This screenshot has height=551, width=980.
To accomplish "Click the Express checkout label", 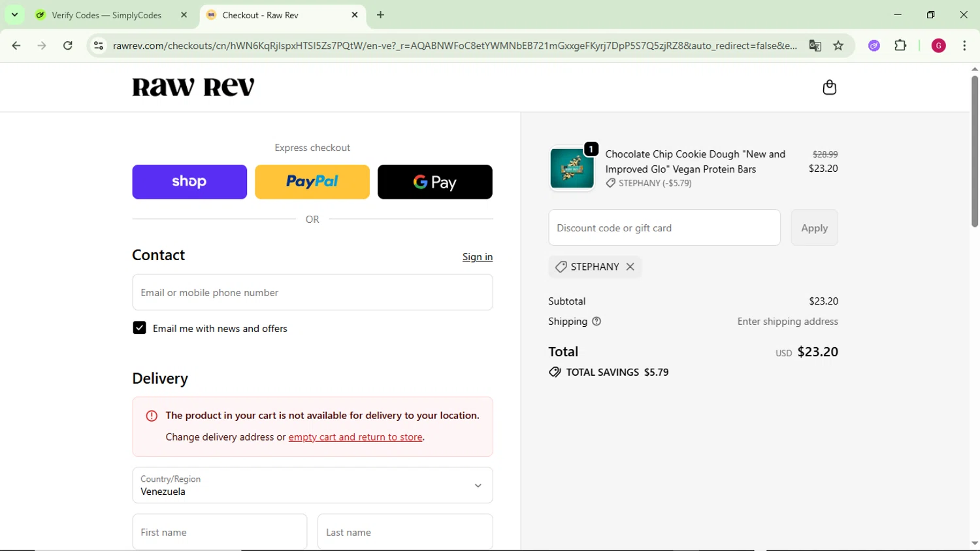I will pos(312,148).
